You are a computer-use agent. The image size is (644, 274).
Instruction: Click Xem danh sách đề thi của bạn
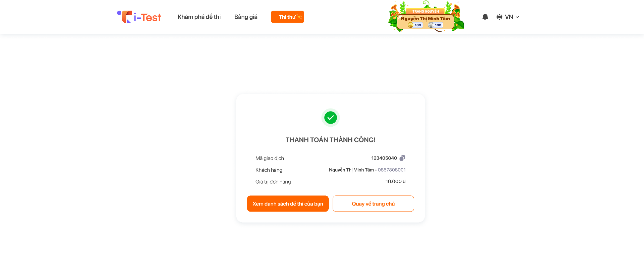point(288,203)
